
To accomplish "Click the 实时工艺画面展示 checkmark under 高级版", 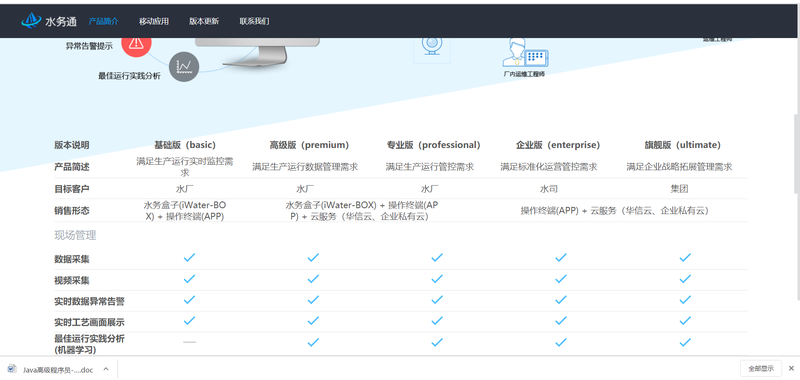I will [x=313, y=321].
